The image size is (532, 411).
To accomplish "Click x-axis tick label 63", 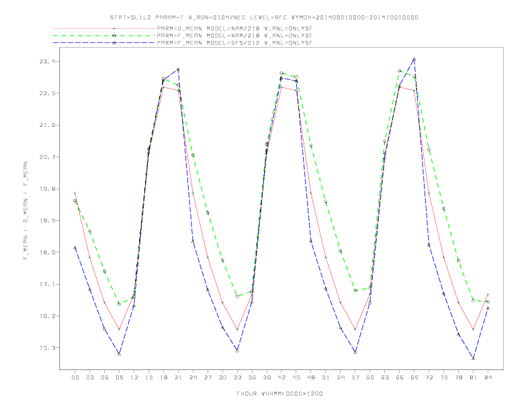I will coord(385,377).
